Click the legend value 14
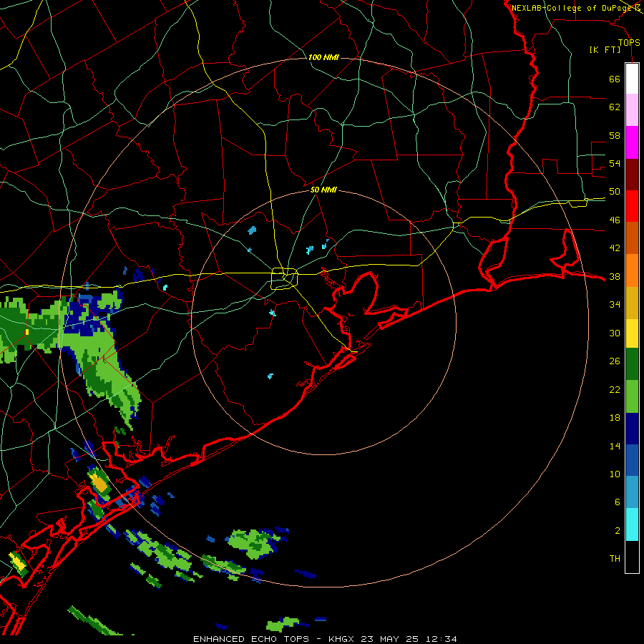The height and width of the screenshot is (644, 644). tap(615, 446)
